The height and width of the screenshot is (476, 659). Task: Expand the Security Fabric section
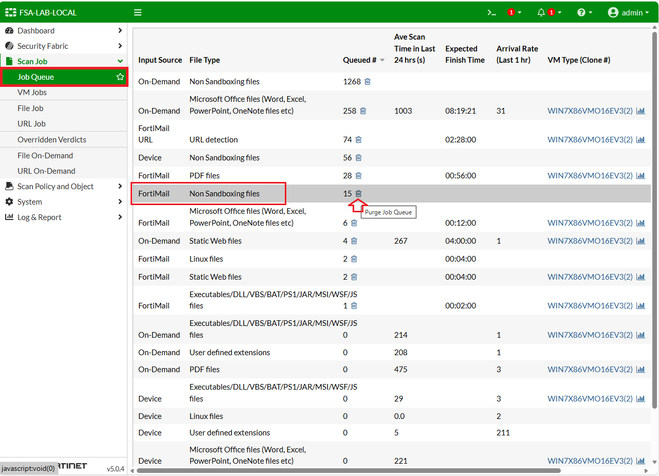(44, 46)
